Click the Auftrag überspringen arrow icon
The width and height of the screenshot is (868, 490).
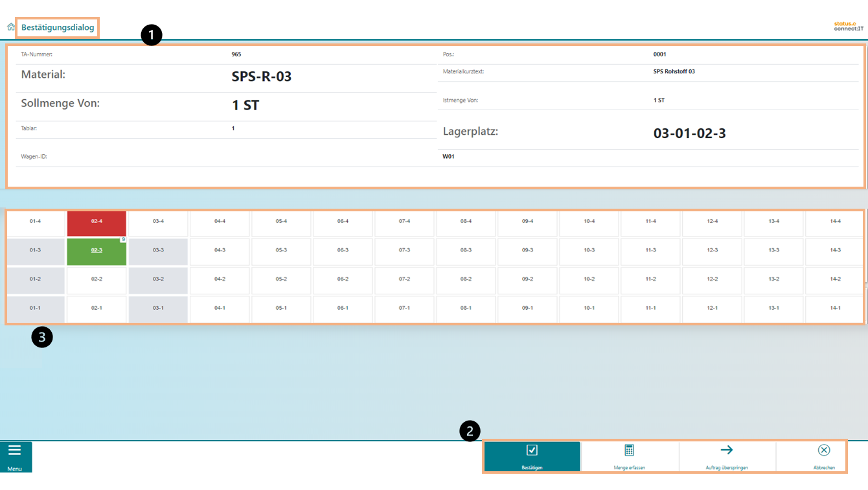[x=727, y=450]
